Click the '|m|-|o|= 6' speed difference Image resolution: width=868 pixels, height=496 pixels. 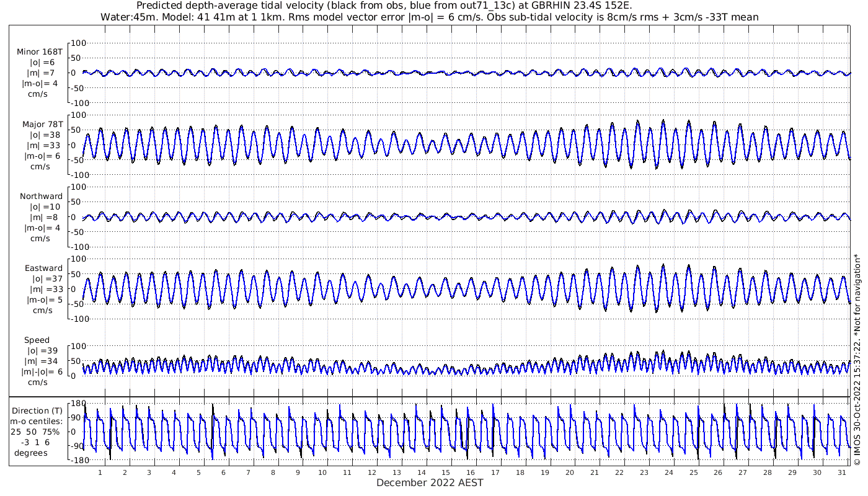click(42, 372)
